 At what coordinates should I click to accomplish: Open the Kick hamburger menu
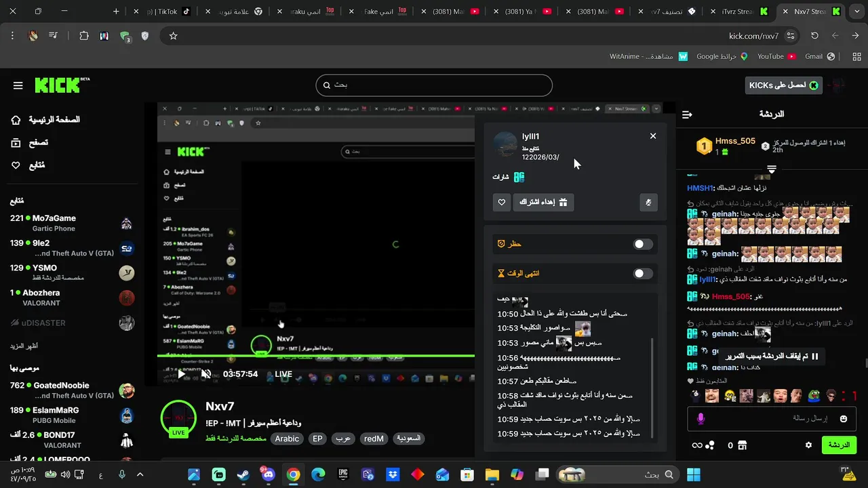pos(18,85)
